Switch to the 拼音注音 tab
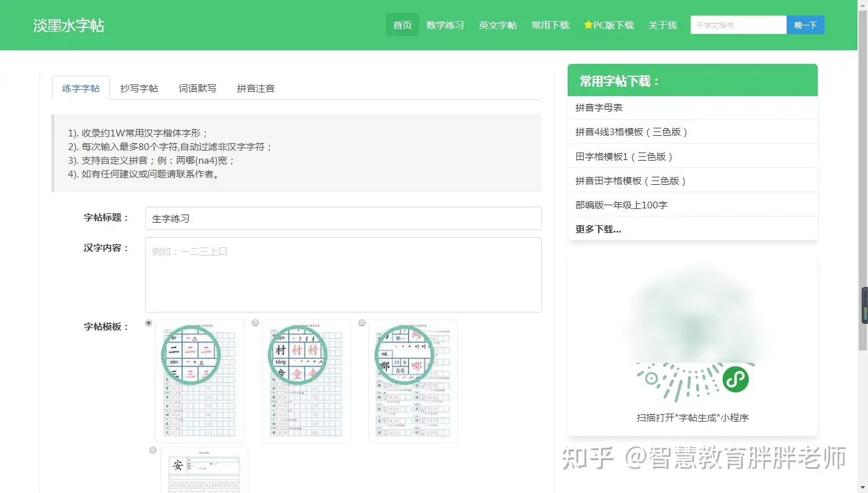This screenshot has height=493, width=868. [x=256, y=88]
